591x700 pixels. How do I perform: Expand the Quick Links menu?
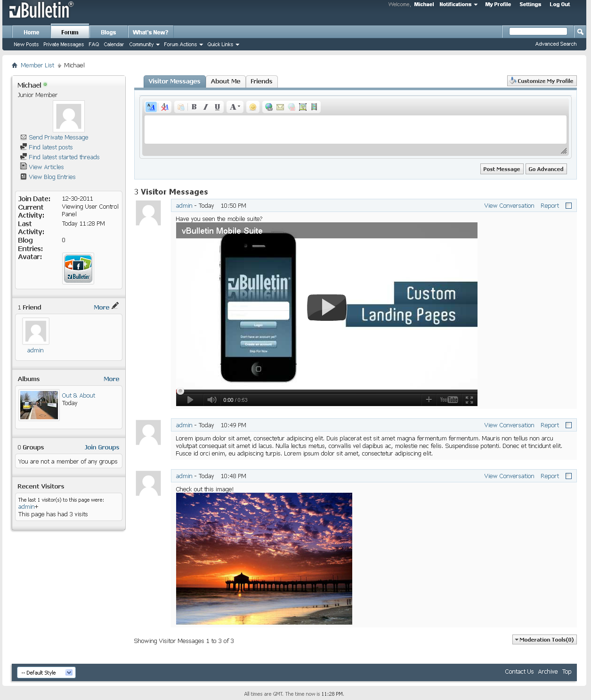tap(223, 44)
